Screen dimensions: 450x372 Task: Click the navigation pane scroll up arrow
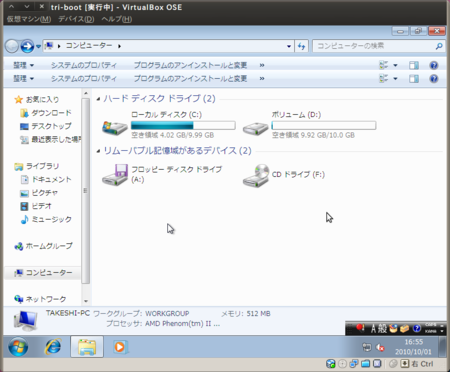[x=86, y=93]
